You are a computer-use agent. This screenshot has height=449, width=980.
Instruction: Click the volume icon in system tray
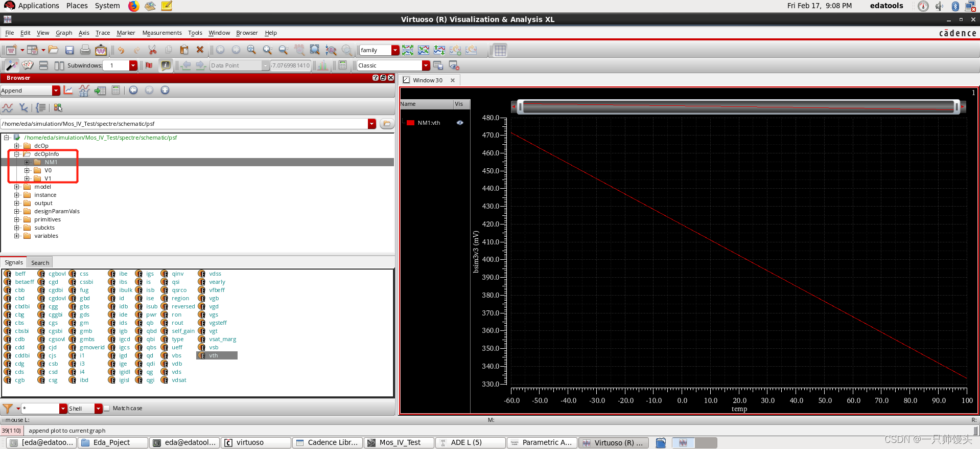[939, 6]
